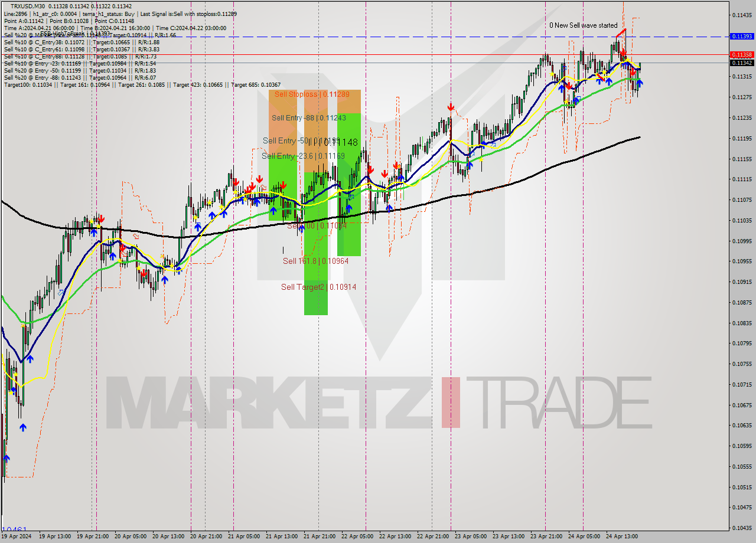This screenshot has width=756, height=543.
Task: Click the blue 0.11393 price tag
Action: pos(742,36)
